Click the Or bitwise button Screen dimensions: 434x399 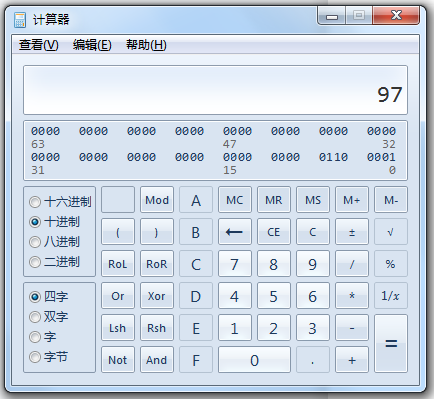click(x=118, y=296)
